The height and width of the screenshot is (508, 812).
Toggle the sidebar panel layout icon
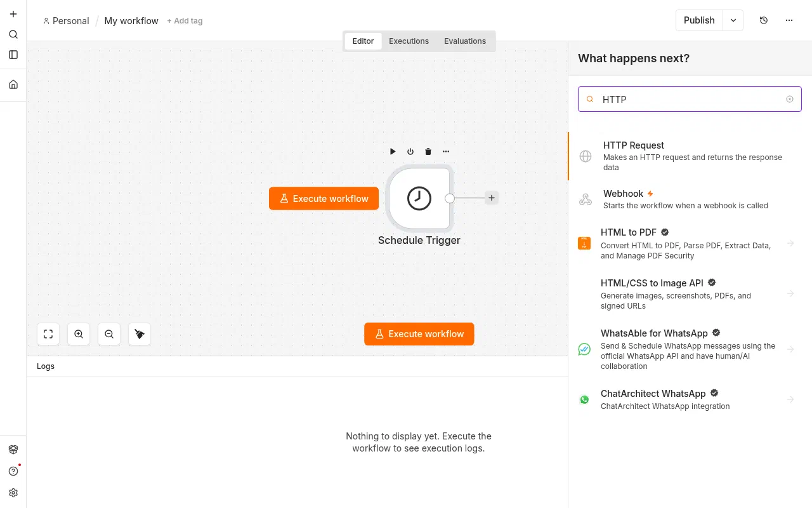13,55
